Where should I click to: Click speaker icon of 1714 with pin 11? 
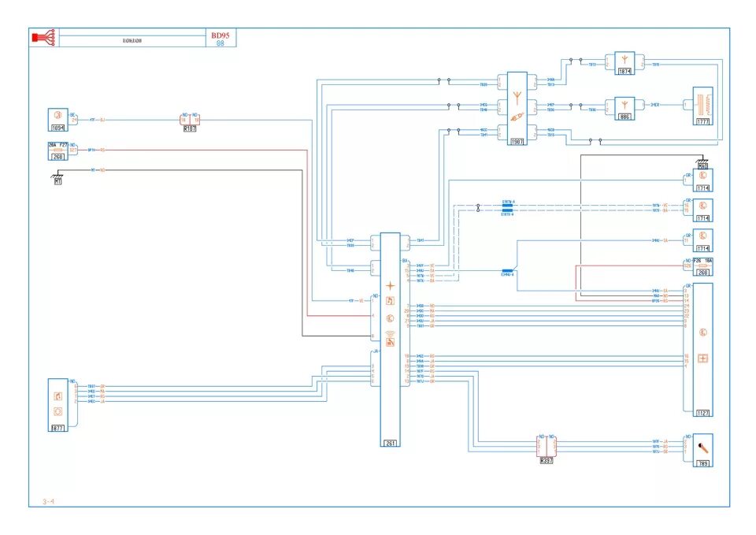point(702,236)
